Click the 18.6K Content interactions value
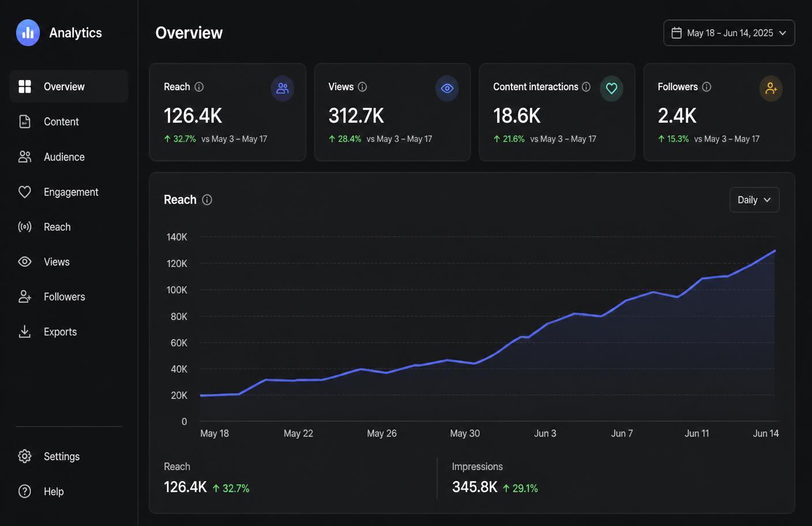This screenshot has width=812, height=526. (517, 116)
